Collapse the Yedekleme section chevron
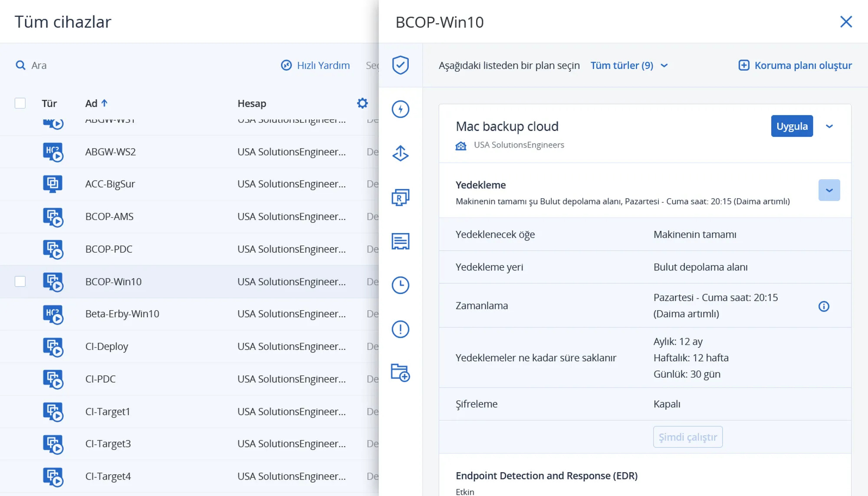 (829, 190)
